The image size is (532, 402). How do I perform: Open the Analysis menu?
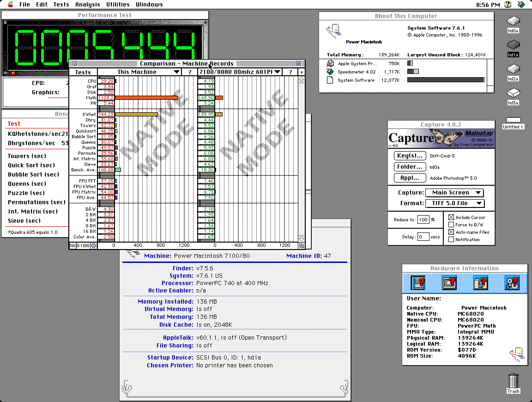(87, 5)
